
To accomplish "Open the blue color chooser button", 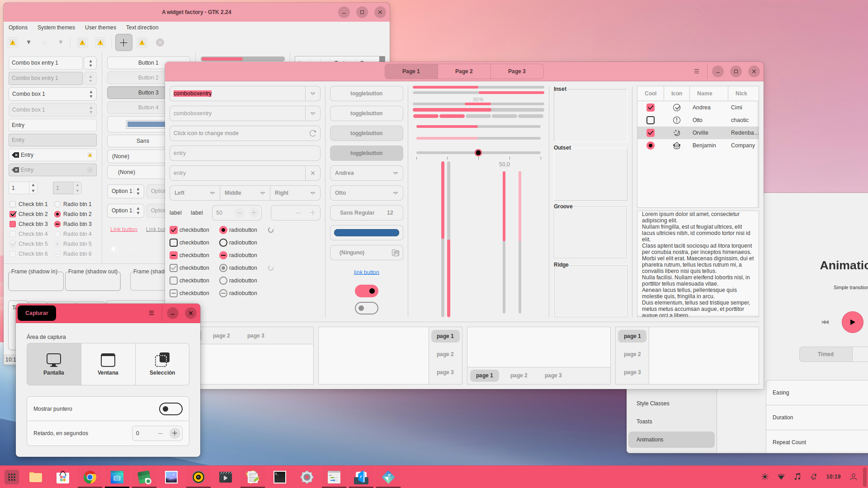I will [367, 233].
